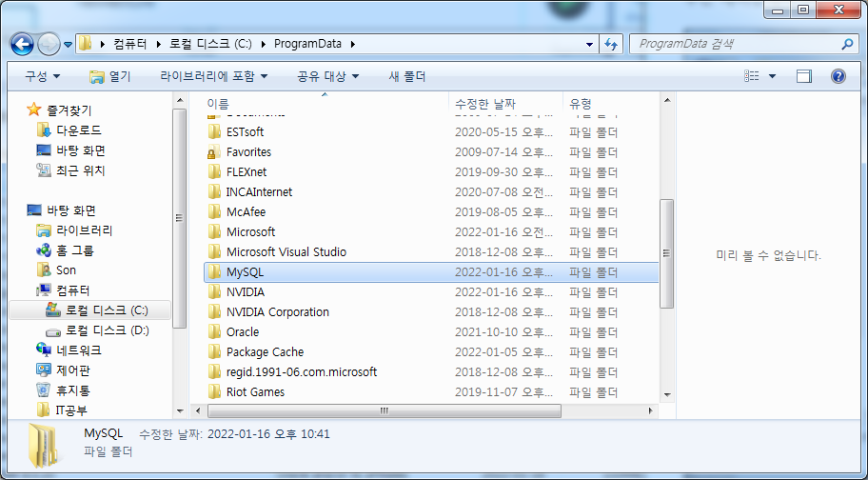
Task: Select the INCAInternet folder icon
Action: (x=214, y=192)
